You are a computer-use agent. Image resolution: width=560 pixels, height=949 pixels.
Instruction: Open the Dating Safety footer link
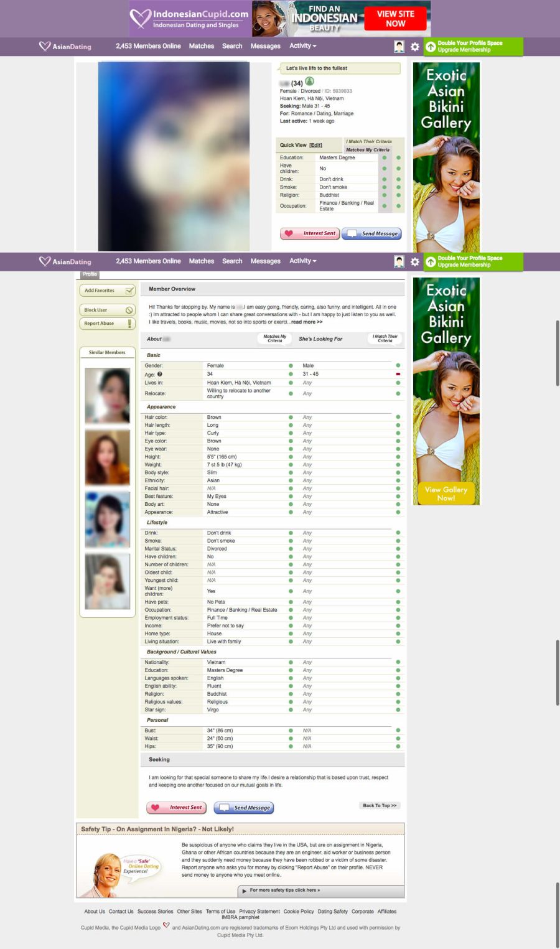[332, 912]
